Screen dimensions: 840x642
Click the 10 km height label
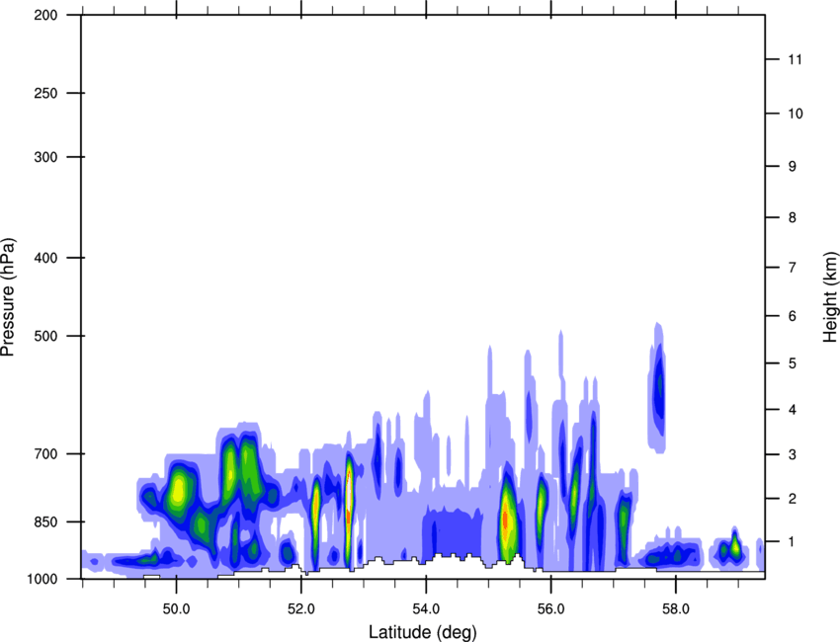tap(795, 114)
